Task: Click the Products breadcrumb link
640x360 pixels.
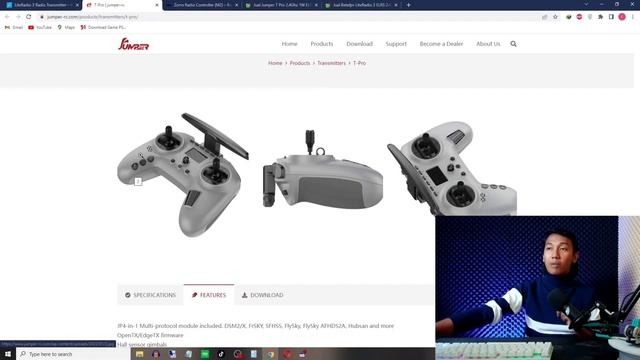Action: click(x=300, y=63)
